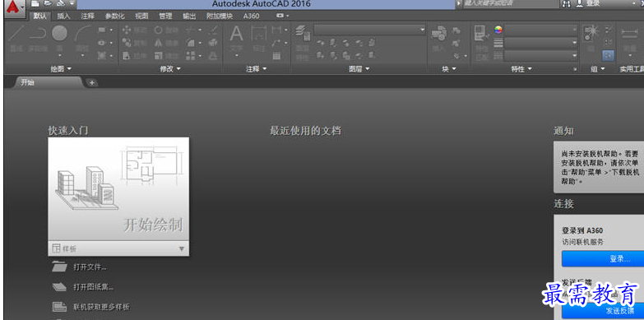Image resolution: width=644 pixels, height=320 pixels.
Task: Switch to the 注释 ribbon tab
Action: pos(87,16)
